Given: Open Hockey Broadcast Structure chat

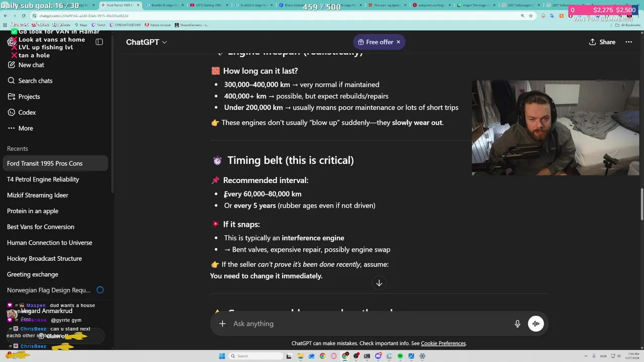Looking at the screenshot, I should pos(54,258).
